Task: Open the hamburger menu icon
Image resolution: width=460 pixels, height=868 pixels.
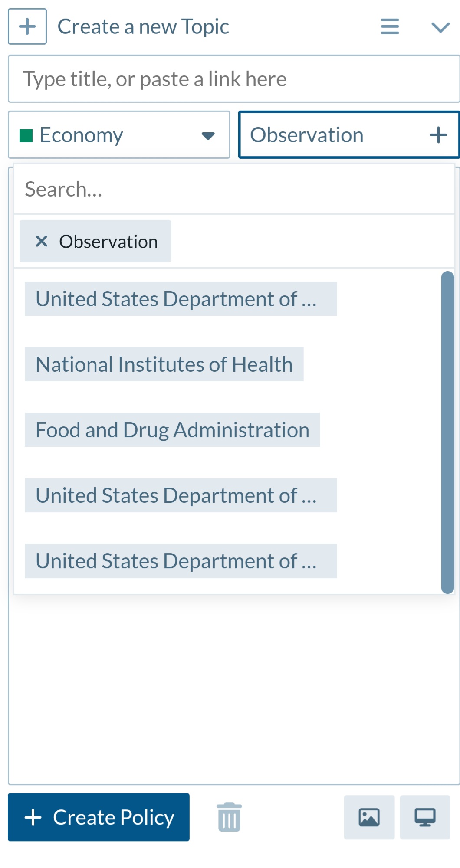Action: pyautogui.click(x=390, y=26)
